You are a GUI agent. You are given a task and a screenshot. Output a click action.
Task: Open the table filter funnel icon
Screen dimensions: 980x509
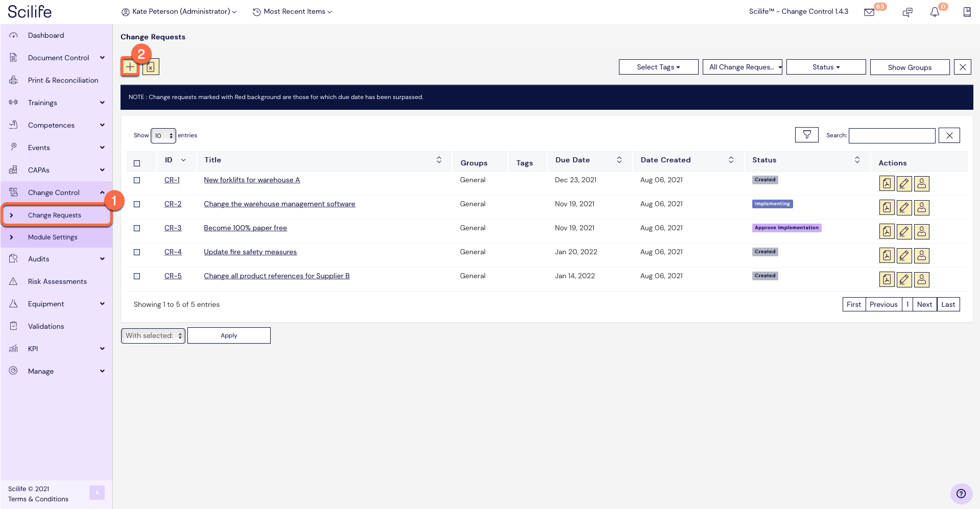(806, 135)
